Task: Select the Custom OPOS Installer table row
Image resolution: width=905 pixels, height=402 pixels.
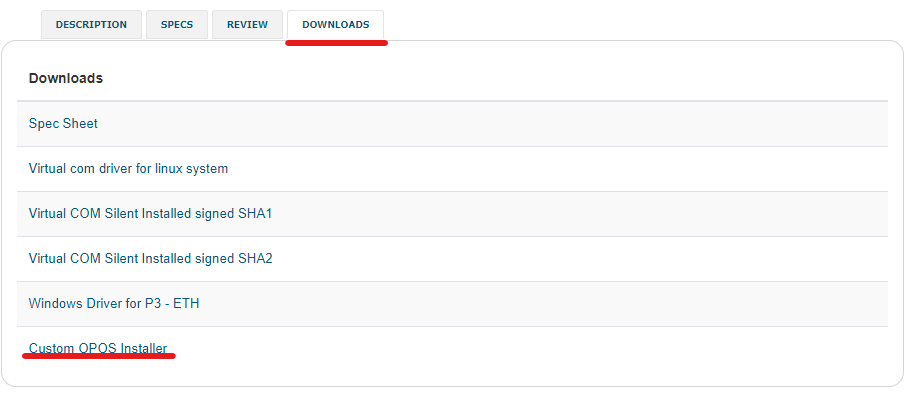Action: [452, 349]
